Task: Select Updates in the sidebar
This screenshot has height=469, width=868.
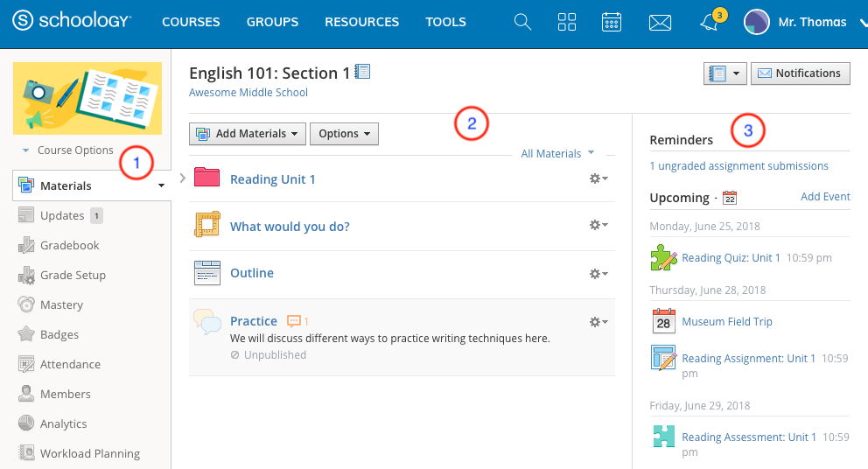Action: [x=62, y=215]
